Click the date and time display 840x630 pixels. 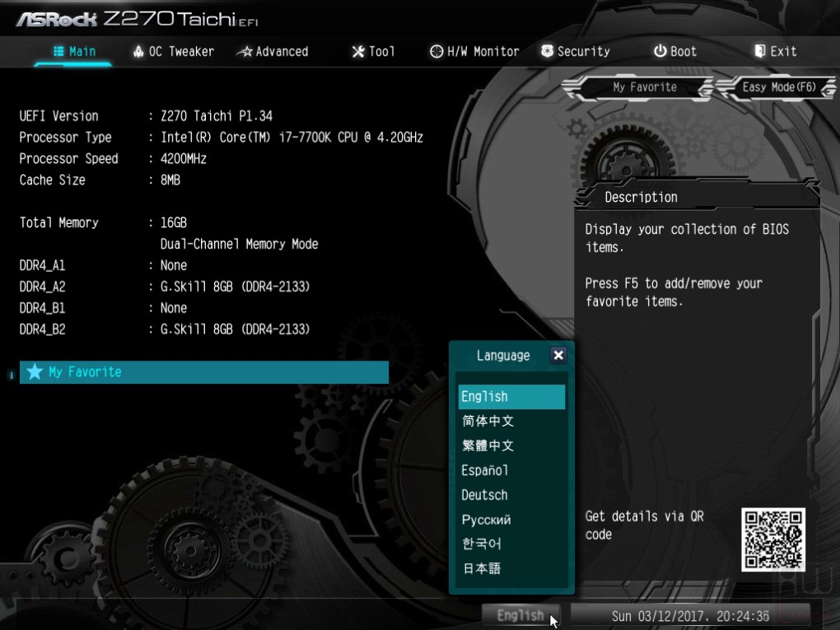pos(691,616)
